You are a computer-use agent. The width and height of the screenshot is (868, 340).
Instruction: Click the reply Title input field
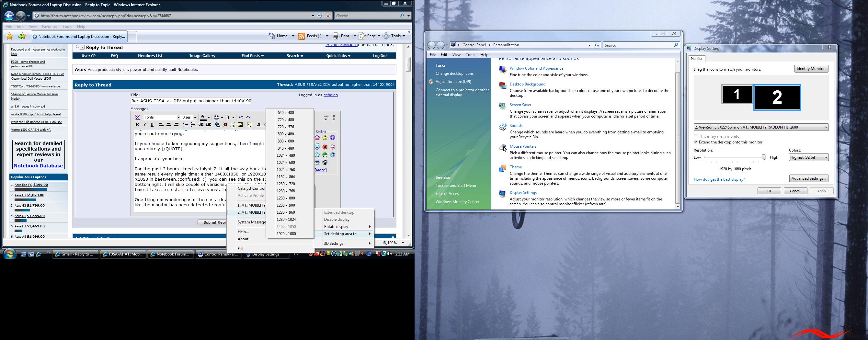pos(191,101)
